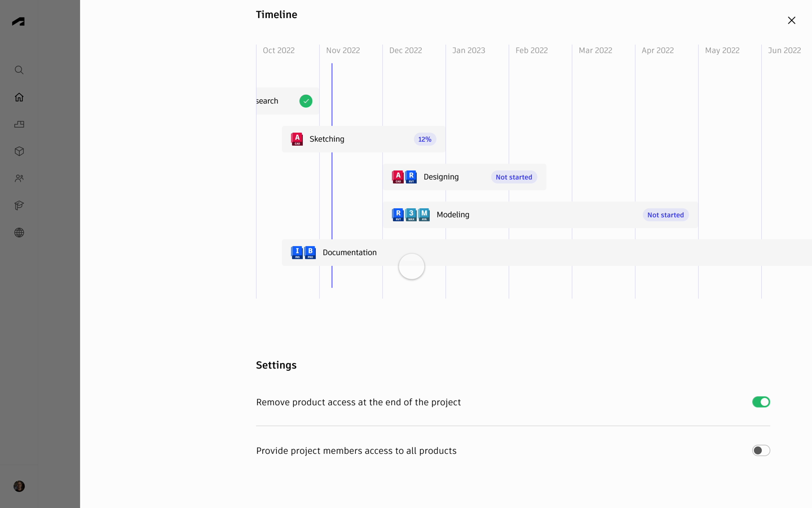Click AutoCAD icon on Sketching bar
Viewport: 812px width, 508px height.
[x=297, y=139]
